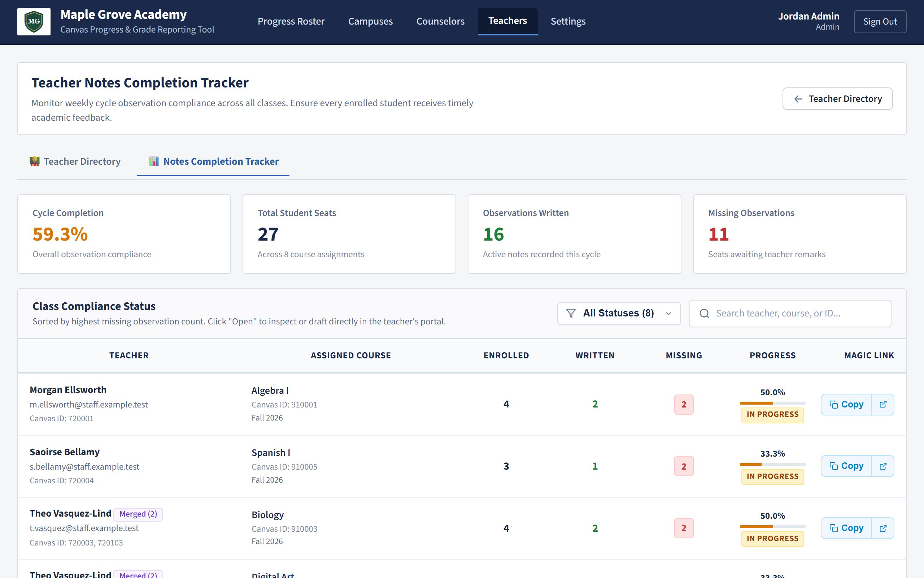Select the Notes Completion Tracker tab
The image size is (924, 578).
pyautogui.click(x=213, y=161)
